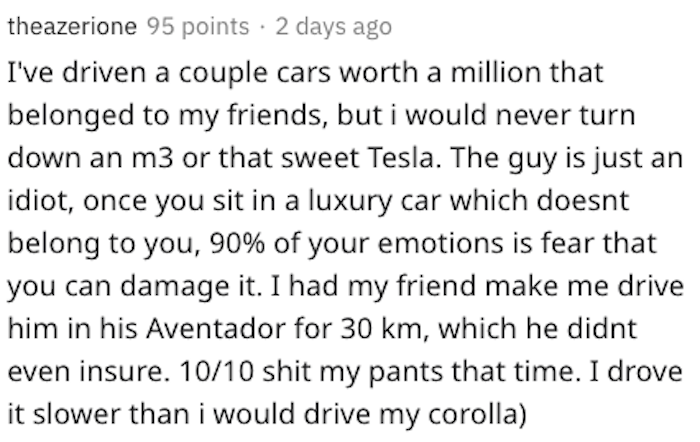Open the theazerione user profile link
This screenshot has height=442, width=700.
coord(72,26)
